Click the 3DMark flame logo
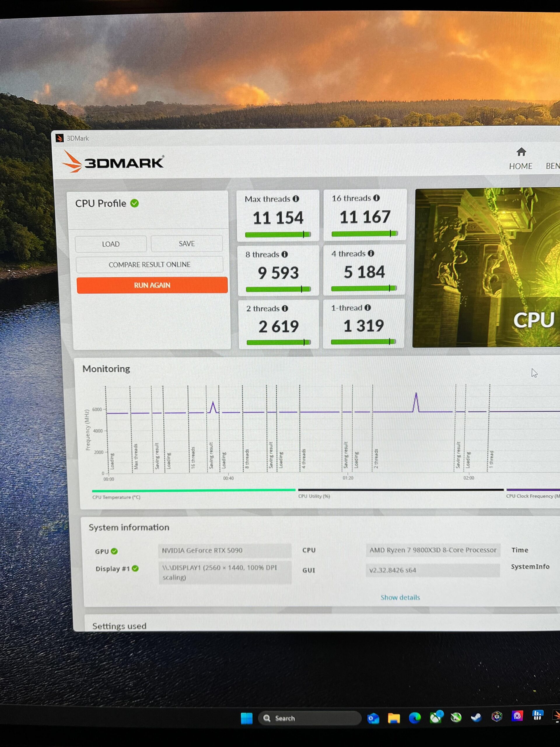This screenshot has width=560, height=747. click(72, 162)
